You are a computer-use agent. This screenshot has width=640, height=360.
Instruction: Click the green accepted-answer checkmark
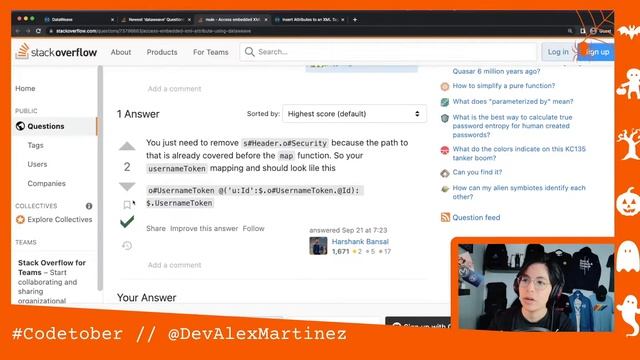pyautogui.click(x=127, y=222)
